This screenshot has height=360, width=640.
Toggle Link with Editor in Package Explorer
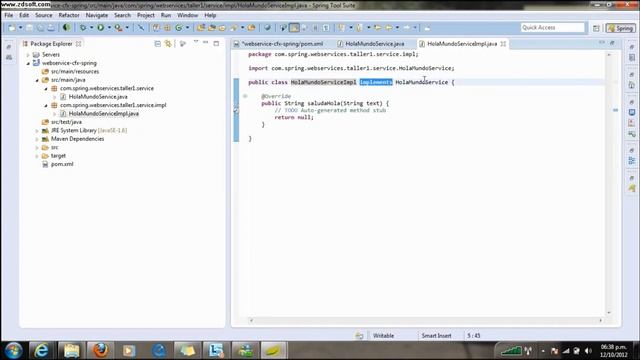pyautogui.click(x=168, y=44)
